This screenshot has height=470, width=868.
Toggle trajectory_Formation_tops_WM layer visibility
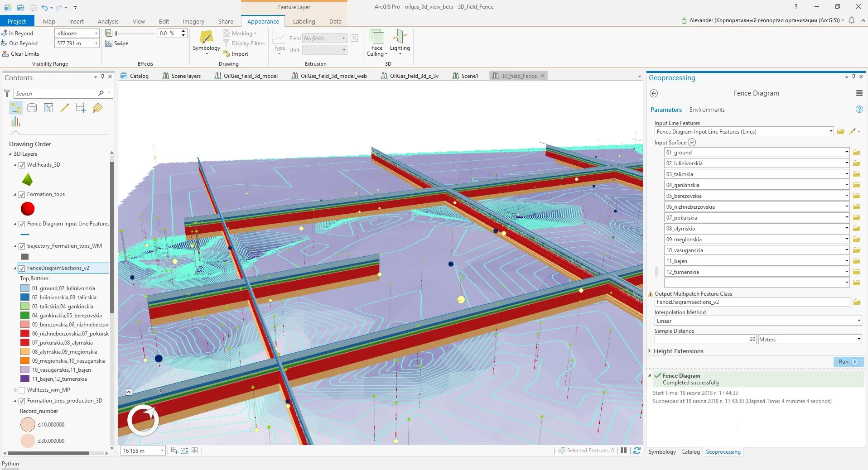click(22, 246)
